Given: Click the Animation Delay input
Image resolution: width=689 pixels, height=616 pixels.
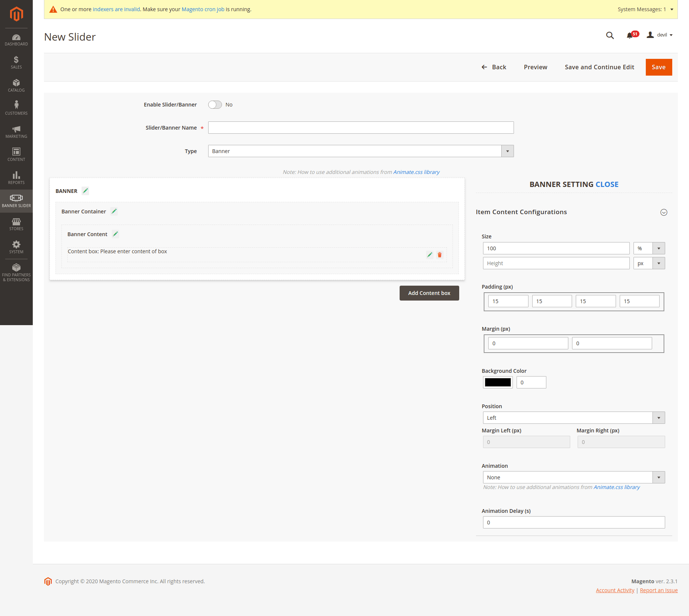Looking at the screenshot, I should tap(574, 523).
